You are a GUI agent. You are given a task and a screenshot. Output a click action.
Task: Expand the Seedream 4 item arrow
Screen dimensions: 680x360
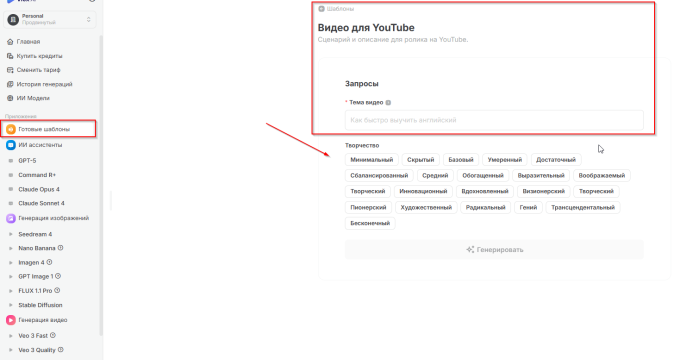[11, 234]
